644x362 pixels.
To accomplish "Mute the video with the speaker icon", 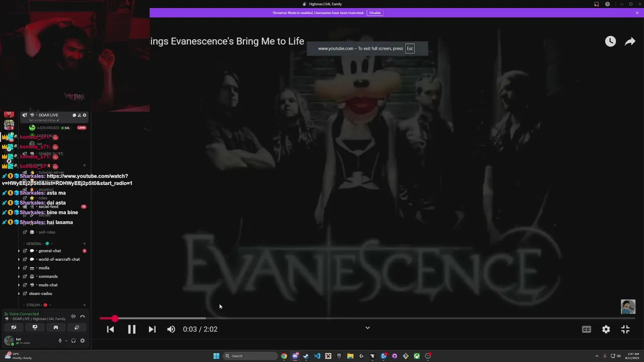I will (171, 329).
